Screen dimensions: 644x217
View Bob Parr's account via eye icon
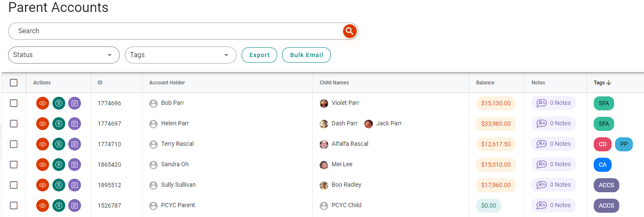click(43, 103)
